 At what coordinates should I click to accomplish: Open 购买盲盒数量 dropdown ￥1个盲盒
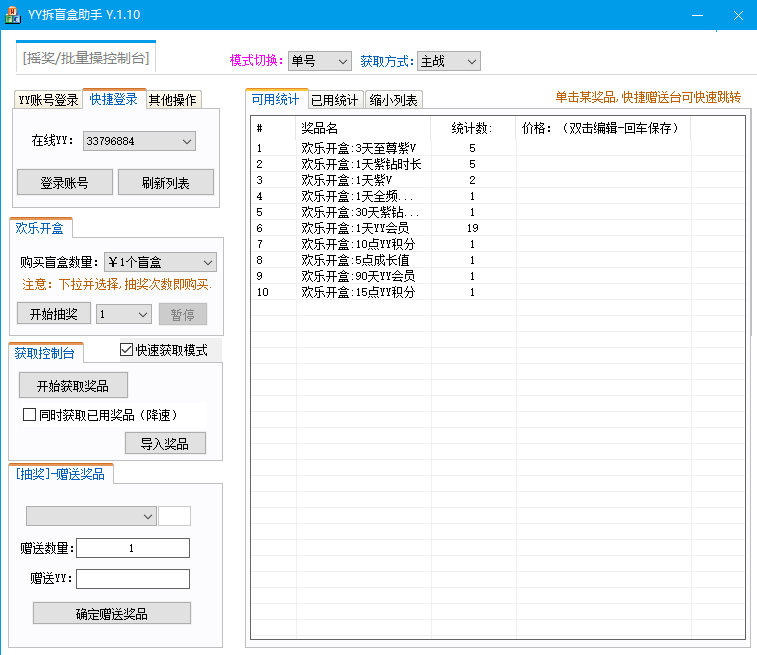click(x=160, y=263)
